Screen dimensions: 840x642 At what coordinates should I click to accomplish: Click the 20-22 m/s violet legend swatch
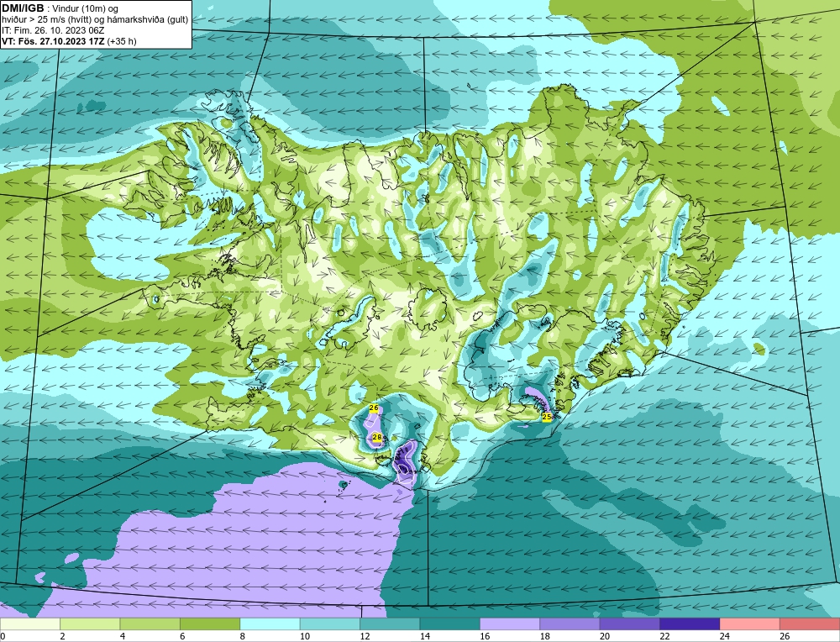coord(630,624)
